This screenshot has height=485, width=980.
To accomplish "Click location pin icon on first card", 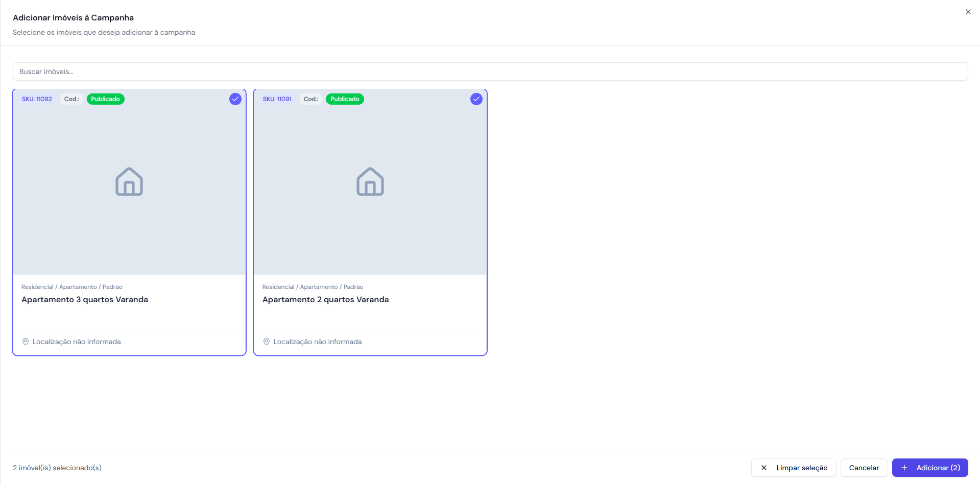I will 26,342.
